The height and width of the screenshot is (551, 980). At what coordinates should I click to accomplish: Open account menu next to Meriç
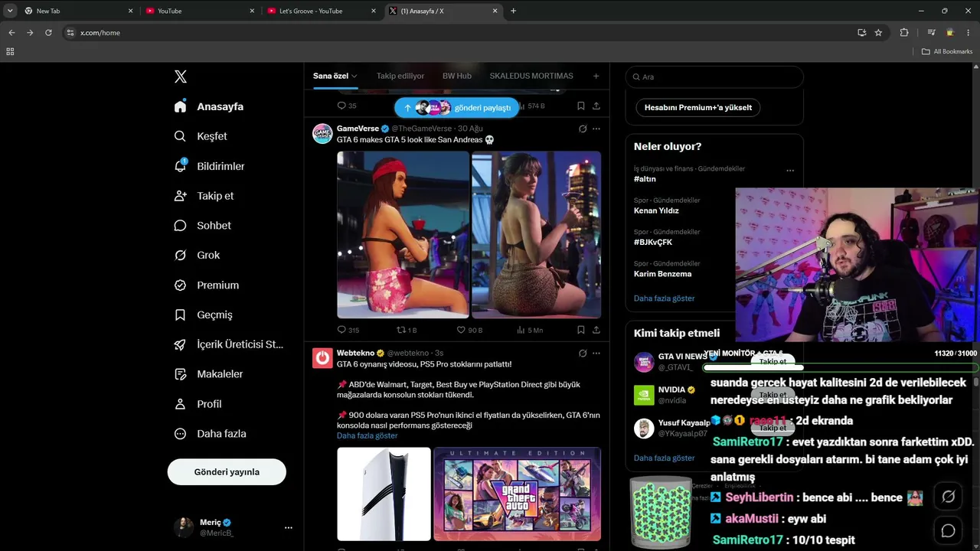[288, 527]
